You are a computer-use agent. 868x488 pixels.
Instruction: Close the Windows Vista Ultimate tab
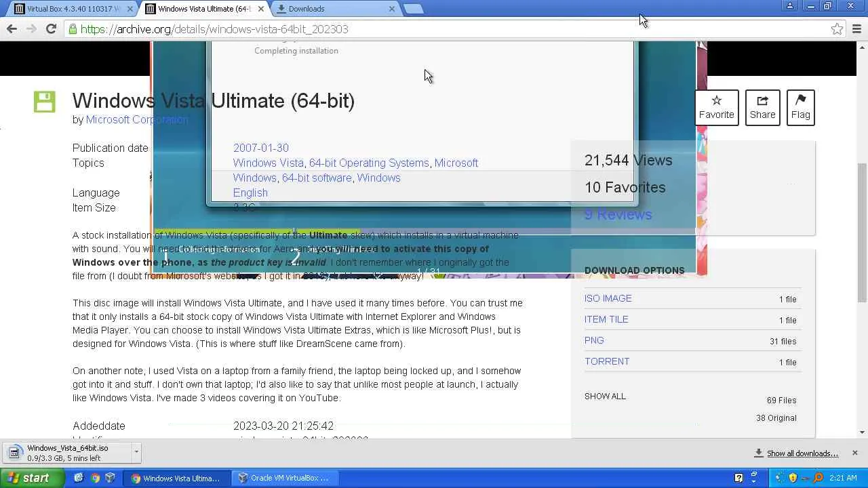pyautogui.click(x=261, y=9)
